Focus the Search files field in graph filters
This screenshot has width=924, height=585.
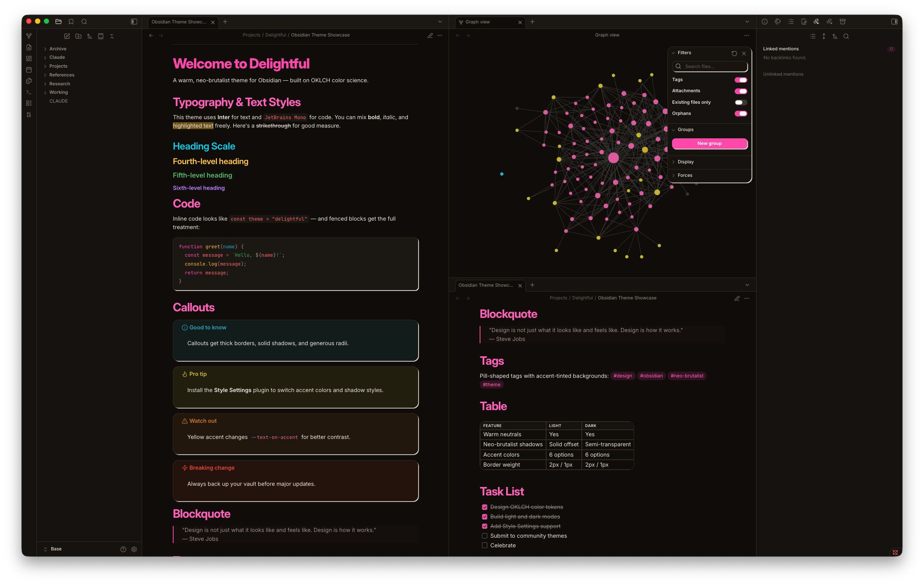(709, 66)
